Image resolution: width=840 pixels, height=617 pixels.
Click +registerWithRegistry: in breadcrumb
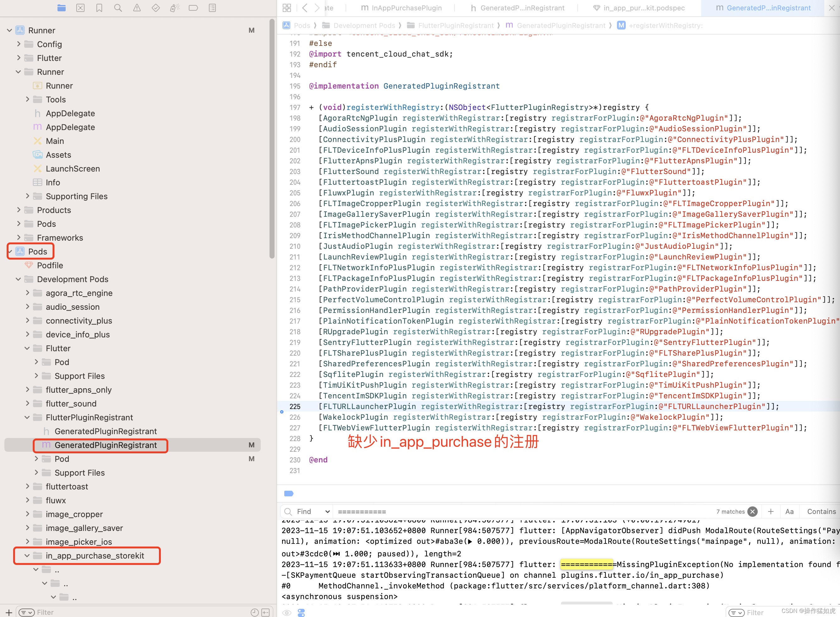click(x=665, y=25)
